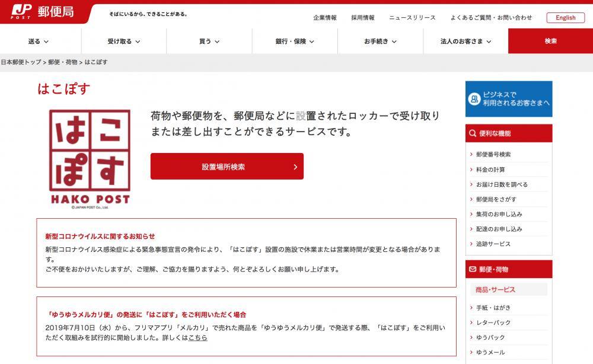Go to 日本郵便トップ breadcrumb

[x=21, y=62]
